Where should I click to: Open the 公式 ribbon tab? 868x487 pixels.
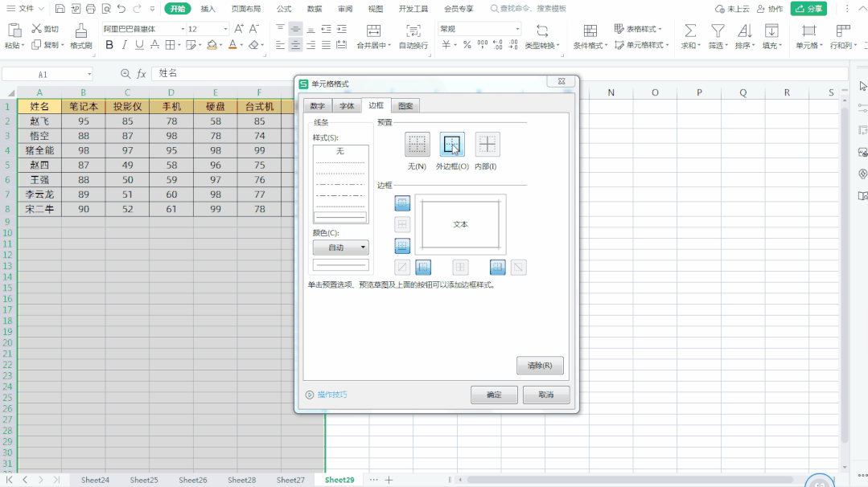tap(284, 9)
